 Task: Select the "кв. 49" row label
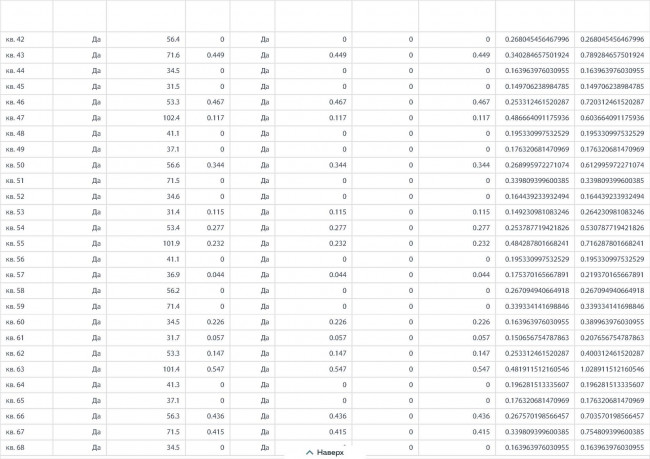pos(15,149)
